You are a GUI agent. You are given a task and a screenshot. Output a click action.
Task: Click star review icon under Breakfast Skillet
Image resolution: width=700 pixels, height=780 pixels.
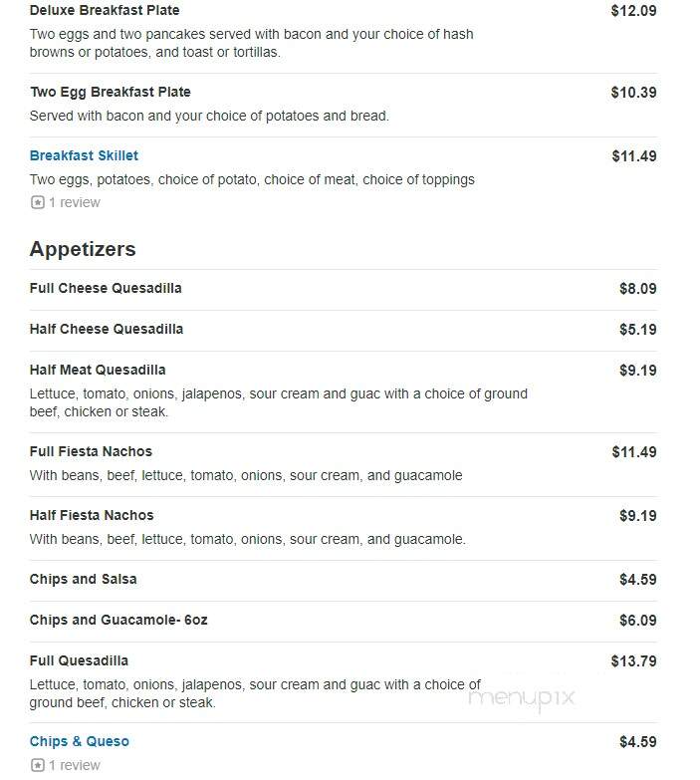pyautogui.click(x=38, y=202)
